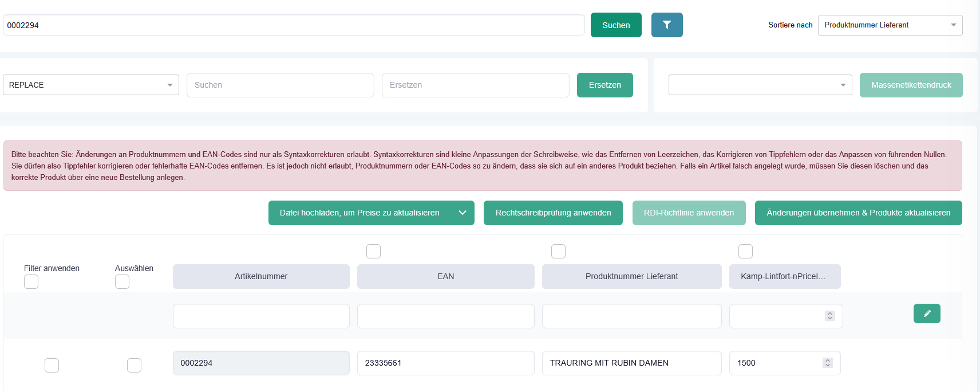Click the Artikelnummer column header
The height and width of the screenshot is (392, 980).
click(261, 276)
